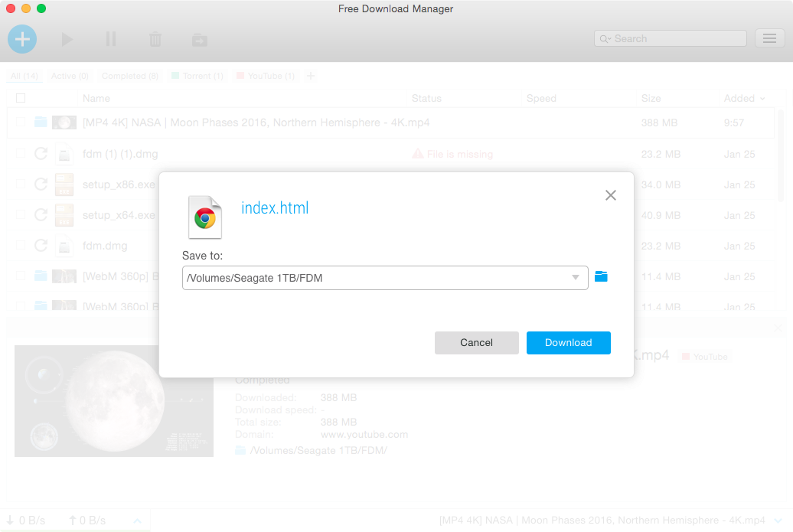793x532 pixels.
Task: Click the file icon of fdm (1) (1).dmg
Action: pos(64,154)
